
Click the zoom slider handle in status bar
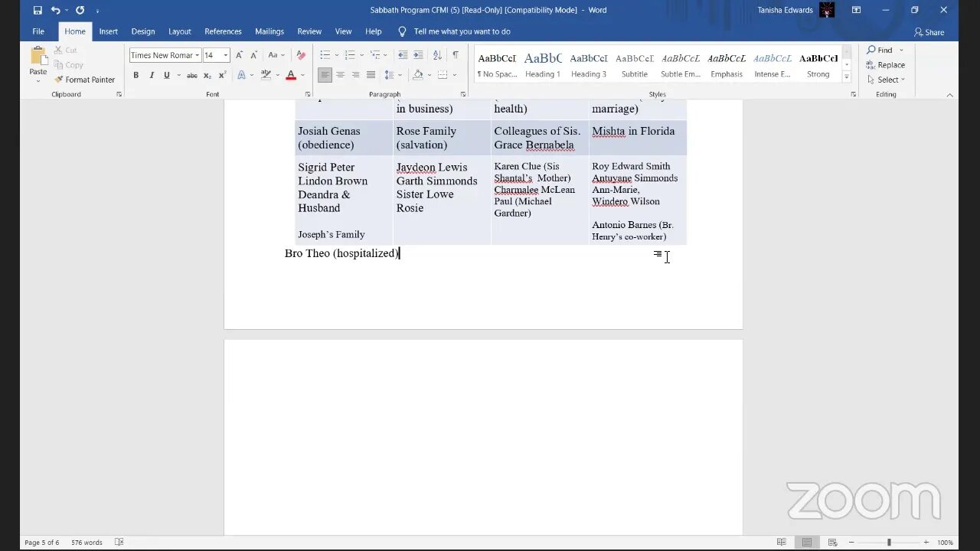(x=889, y=543)
